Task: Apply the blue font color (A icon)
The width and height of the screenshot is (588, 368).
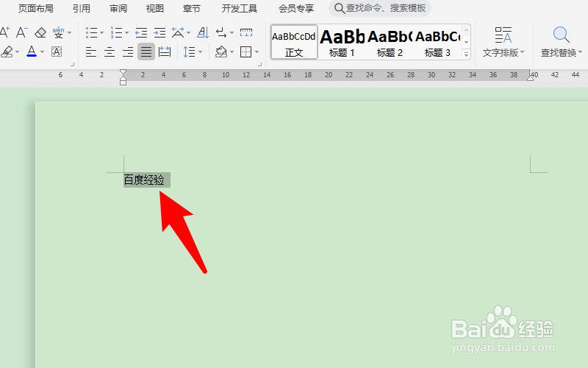Action: click(x=32, y=52)
